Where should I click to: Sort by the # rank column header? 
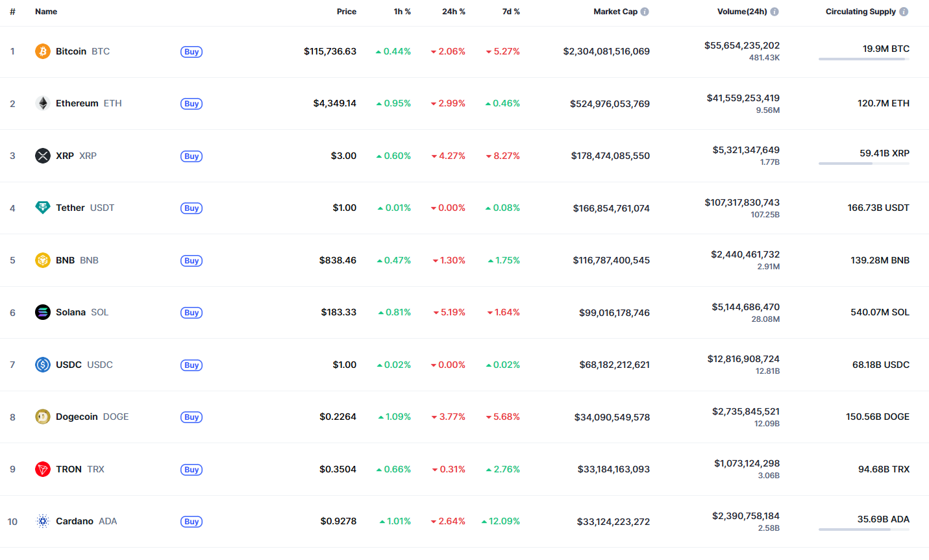tap(12, 12)
